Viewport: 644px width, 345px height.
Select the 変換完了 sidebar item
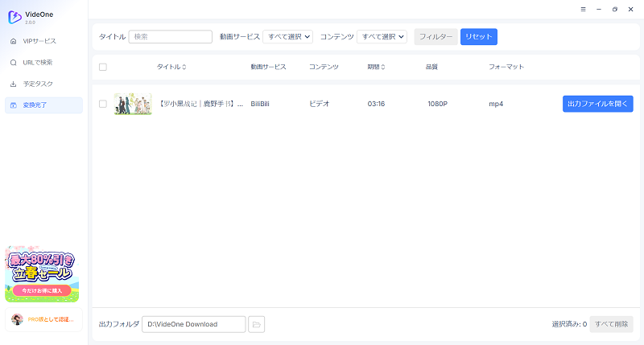[43, 105]
